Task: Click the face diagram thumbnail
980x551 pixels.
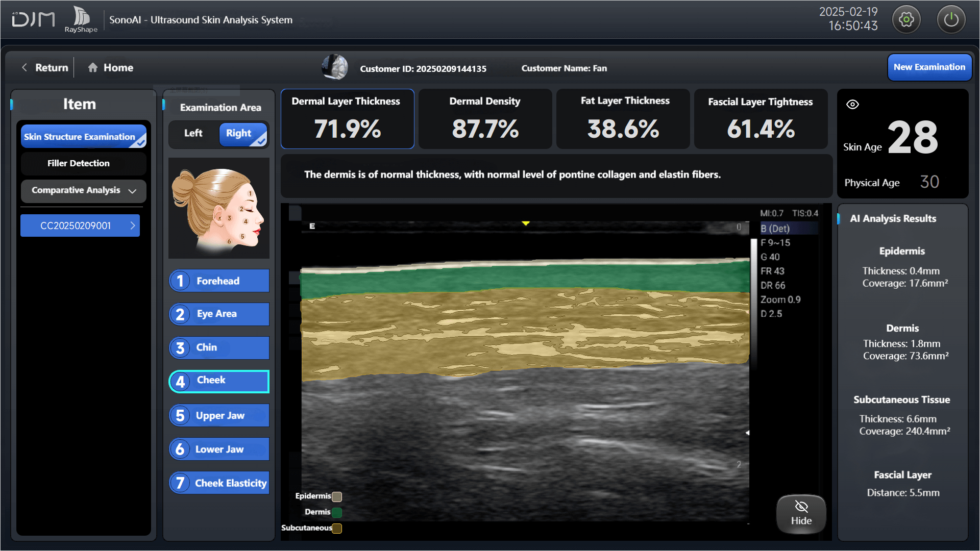Action: 218,208
